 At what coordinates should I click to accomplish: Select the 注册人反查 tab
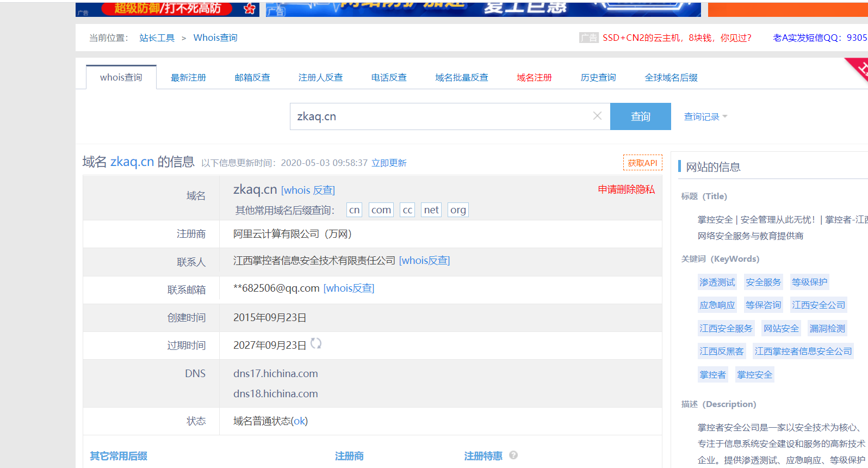[x=320, y=78]
